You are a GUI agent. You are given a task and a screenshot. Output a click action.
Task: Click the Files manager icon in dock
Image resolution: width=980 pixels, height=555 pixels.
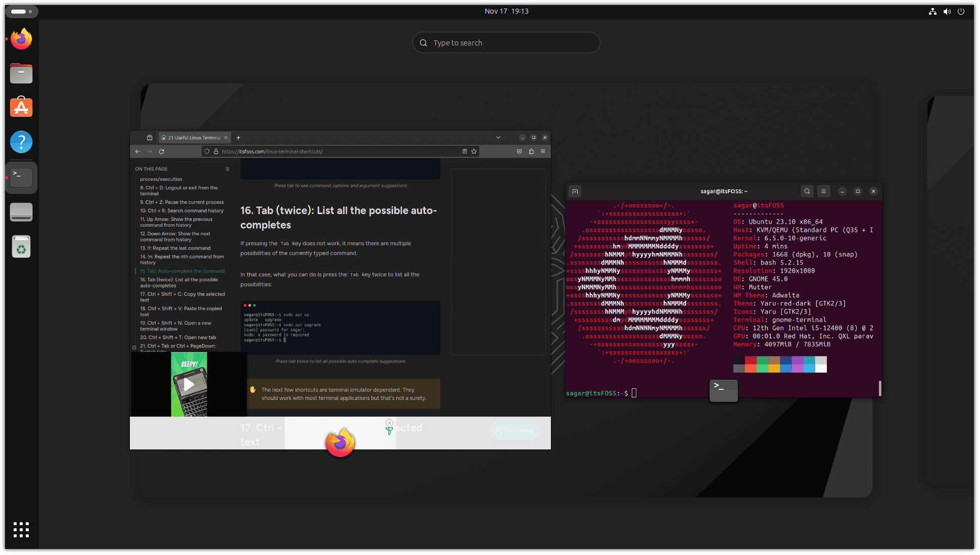[22, 73]
